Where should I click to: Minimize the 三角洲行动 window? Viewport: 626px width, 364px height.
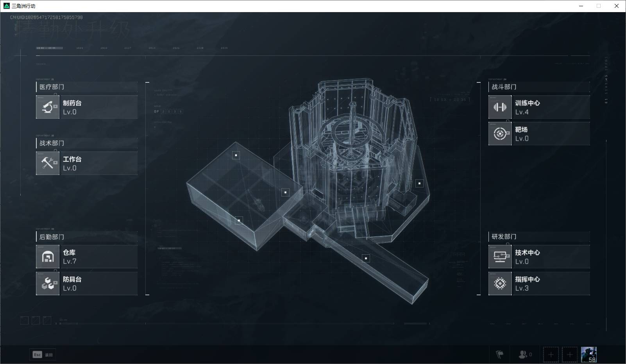tap(581, 6)
